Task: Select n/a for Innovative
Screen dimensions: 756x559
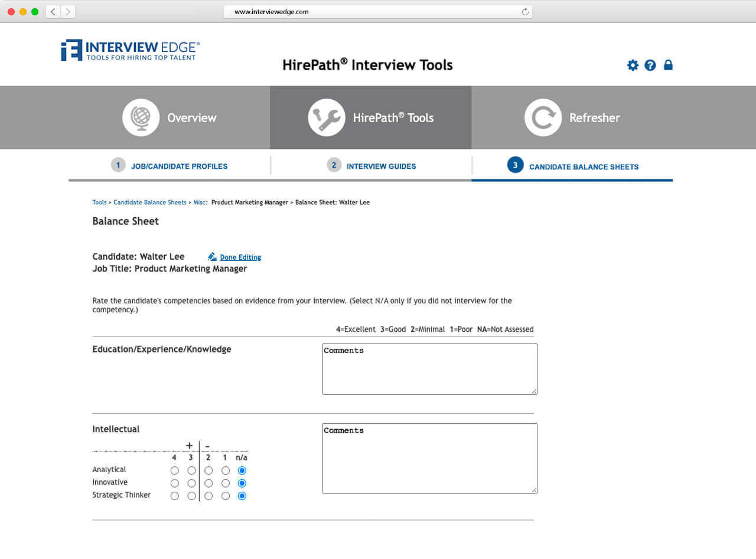Action: click(242, 483)
